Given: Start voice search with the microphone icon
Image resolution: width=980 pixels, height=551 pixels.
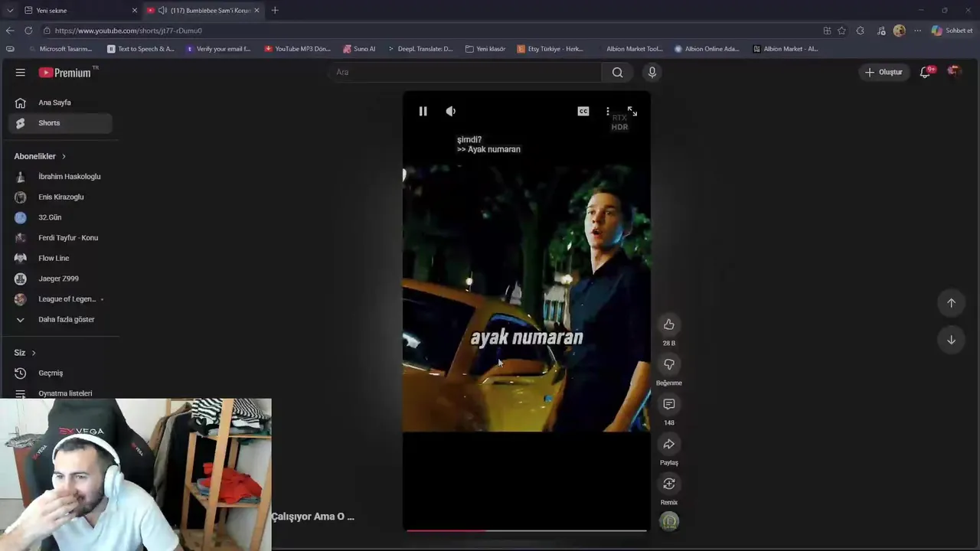Looking at the screenshot, I should pyautogui.click(x=652, y=72).
